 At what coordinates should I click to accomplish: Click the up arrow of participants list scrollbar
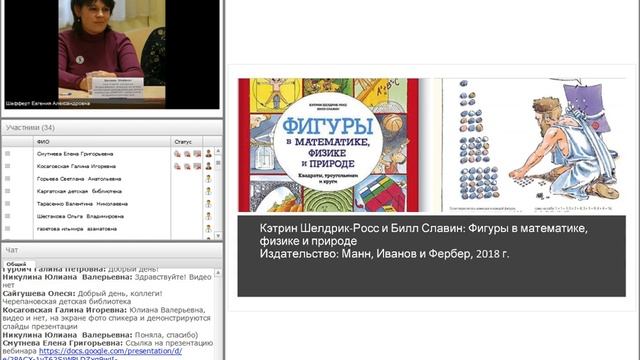218,151
